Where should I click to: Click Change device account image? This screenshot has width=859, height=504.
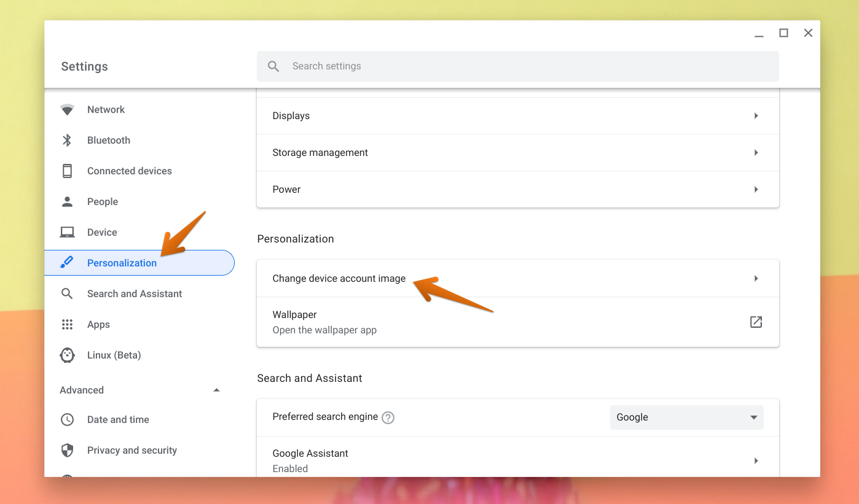pyautogui.click(x=518, y=279)
